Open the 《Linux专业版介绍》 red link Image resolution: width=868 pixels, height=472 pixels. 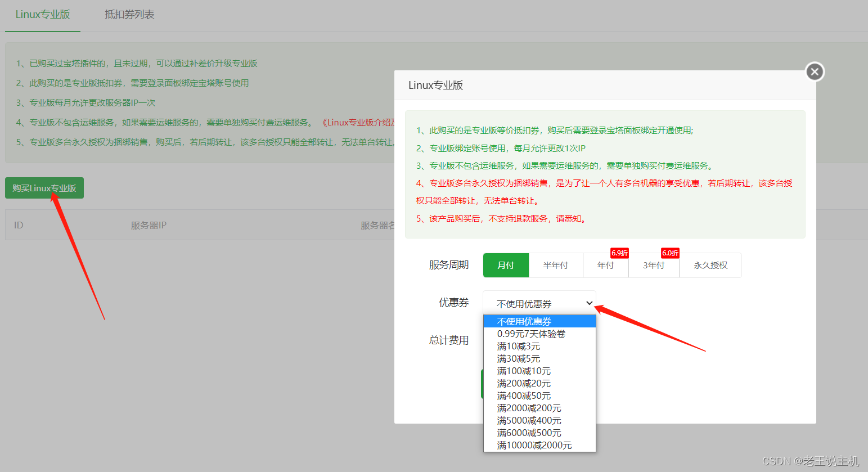tap(358, 122)
